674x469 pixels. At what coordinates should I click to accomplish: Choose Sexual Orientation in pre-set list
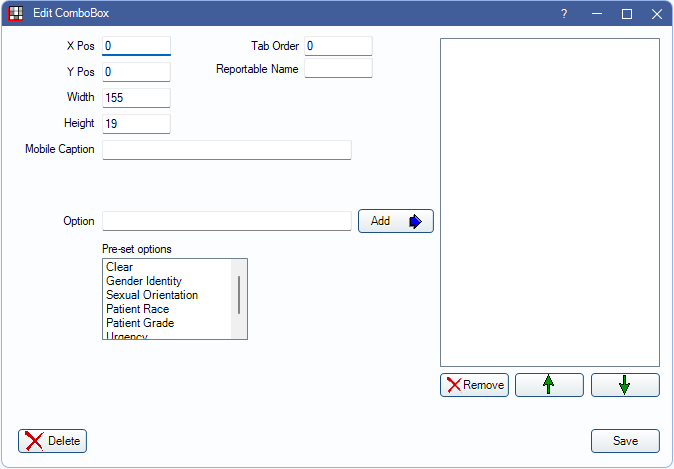click(x=152, y=295)
